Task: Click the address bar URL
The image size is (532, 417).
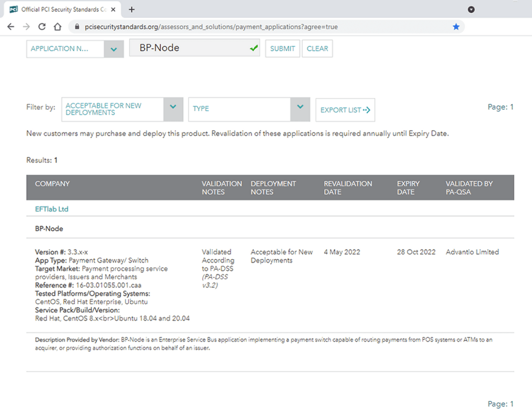Action: (211, 27)
